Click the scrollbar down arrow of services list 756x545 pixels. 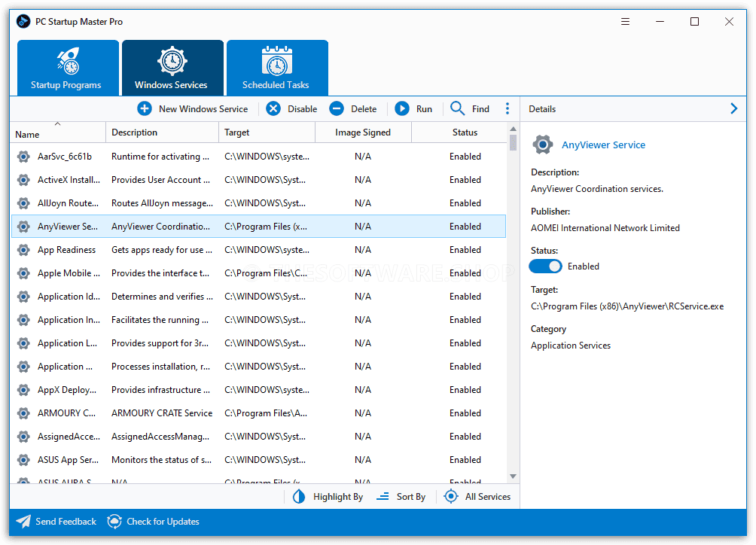513,476
